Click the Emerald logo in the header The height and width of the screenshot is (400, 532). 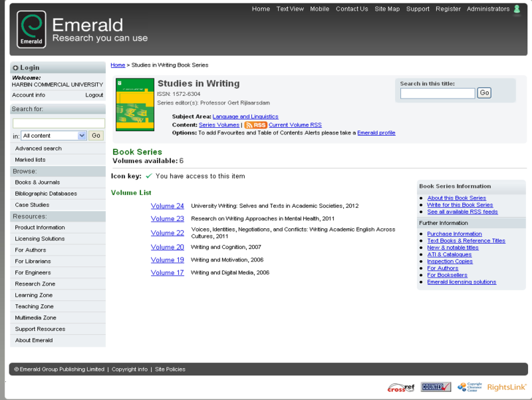pyautogui.click(x=31, y=29)
